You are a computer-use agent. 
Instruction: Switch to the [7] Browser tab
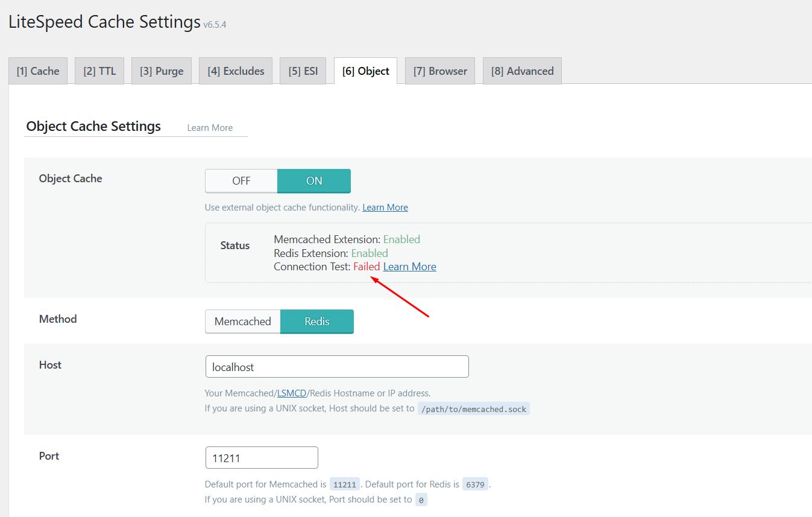click(440, 71)
